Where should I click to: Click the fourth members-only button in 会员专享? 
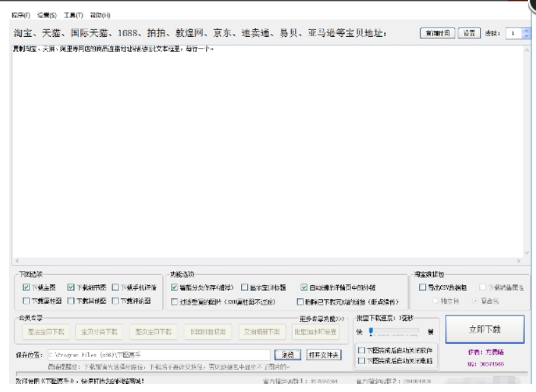tap(208, 332)
